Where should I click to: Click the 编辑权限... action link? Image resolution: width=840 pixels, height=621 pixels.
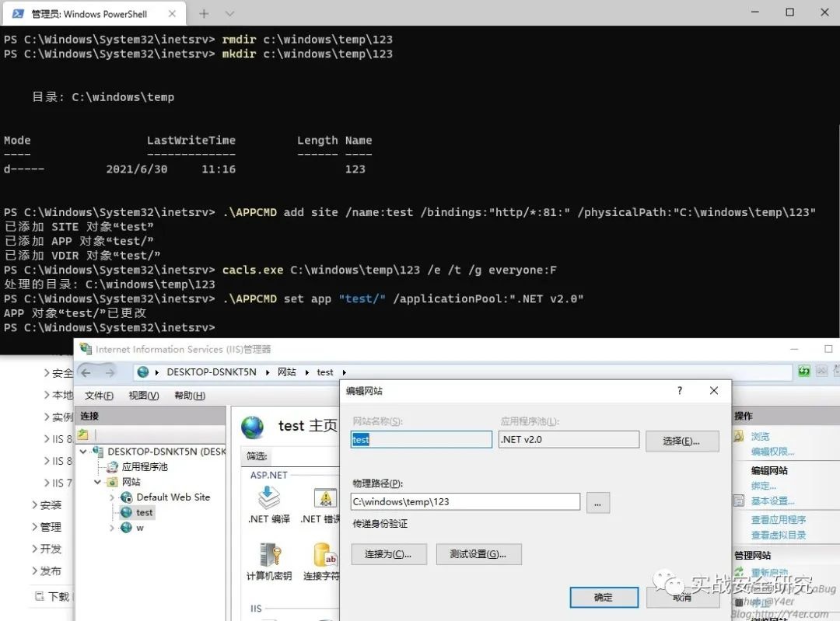pyautogui.click(x=772, y=452)
